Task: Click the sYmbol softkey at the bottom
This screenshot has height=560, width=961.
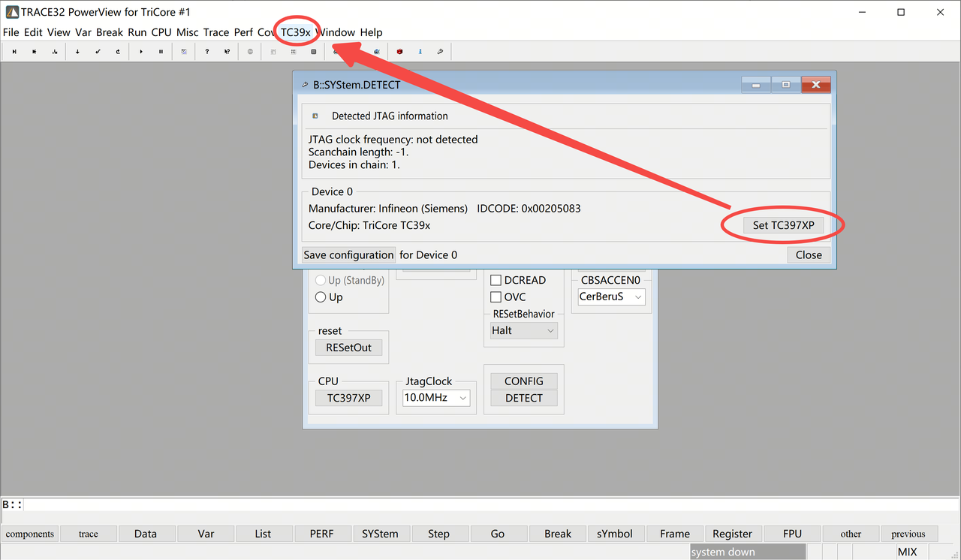Action: (x=615, y=534)
